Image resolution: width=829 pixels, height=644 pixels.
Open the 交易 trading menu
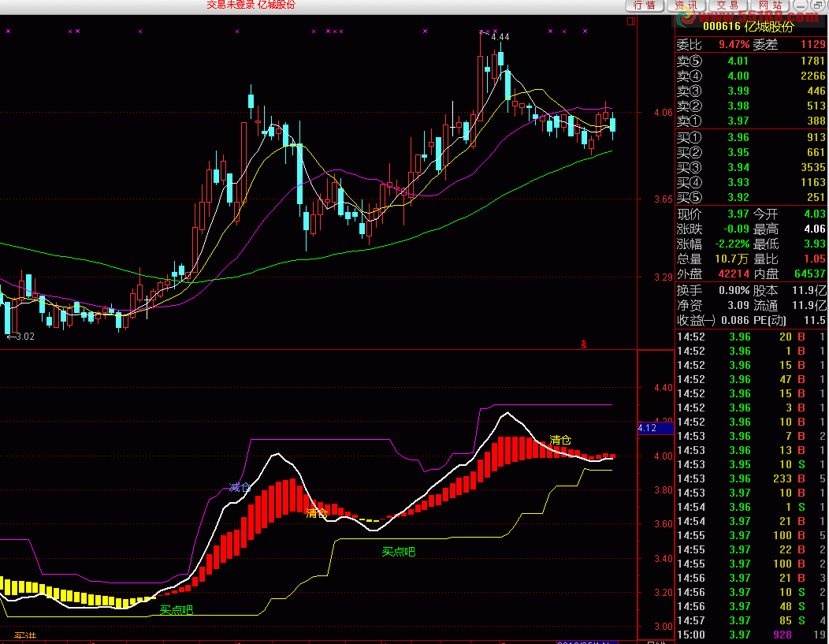coord(727,6)
